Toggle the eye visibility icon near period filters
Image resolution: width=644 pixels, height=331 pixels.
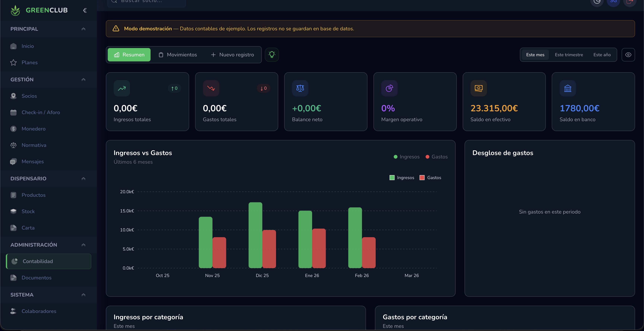point(628,55)
